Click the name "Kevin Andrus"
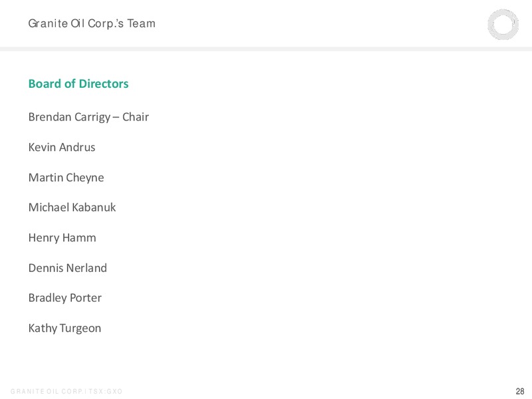The image size is (532, 399). 62,147
